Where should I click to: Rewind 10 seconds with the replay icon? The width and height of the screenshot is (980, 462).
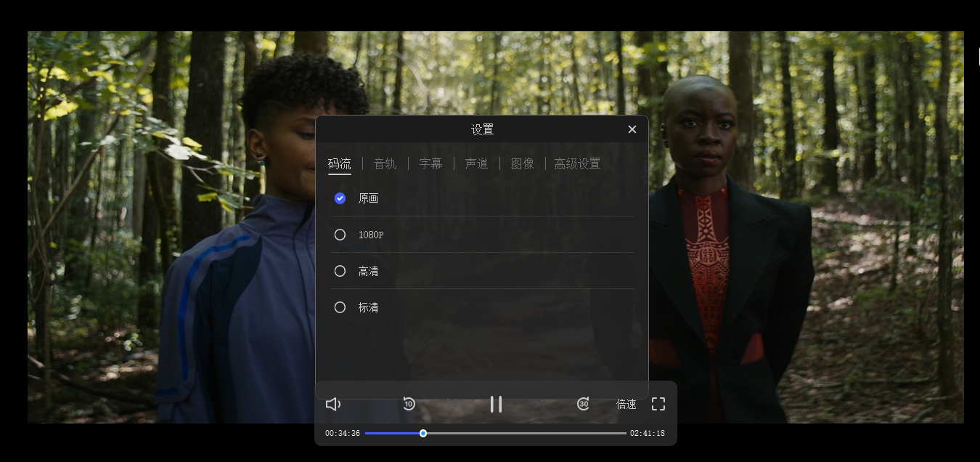coord(409,404)
